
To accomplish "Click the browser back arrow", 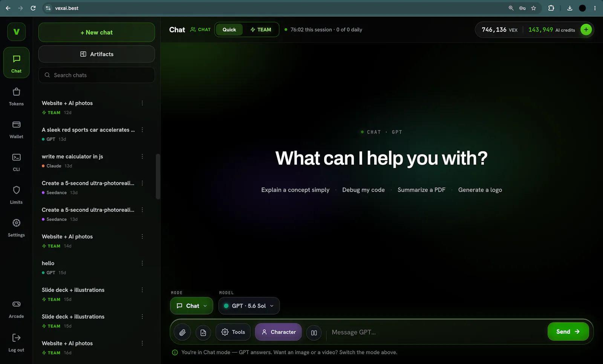I will click(x=8, y=8).
